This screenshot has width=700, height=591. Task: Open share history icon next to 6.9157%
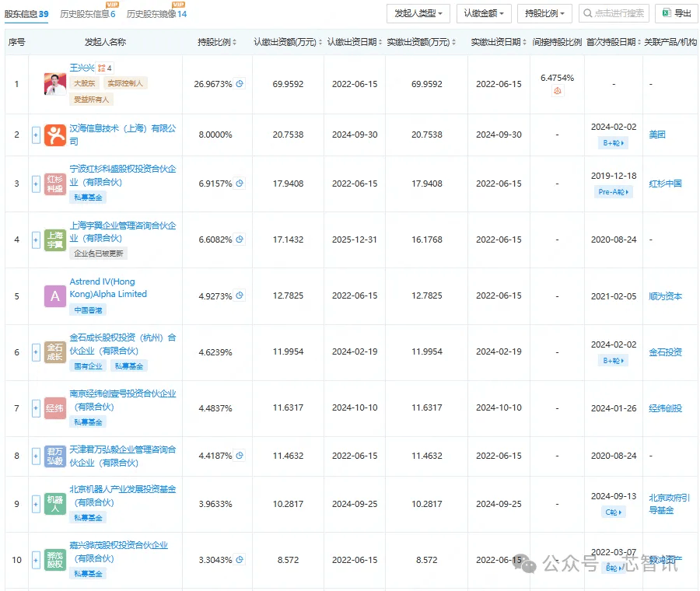click(240, 183)
